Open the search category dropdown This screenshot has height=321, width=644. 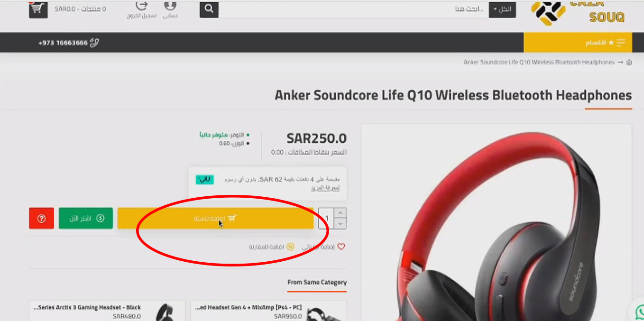[x=502, y=9]
